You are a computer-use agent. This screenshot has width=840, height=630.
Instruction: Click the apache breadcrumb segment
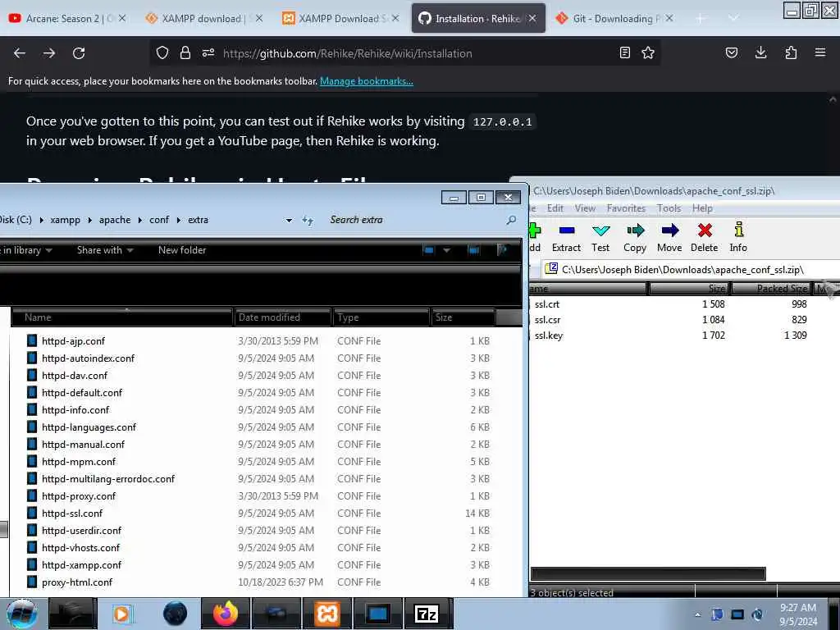coord(115,220)
